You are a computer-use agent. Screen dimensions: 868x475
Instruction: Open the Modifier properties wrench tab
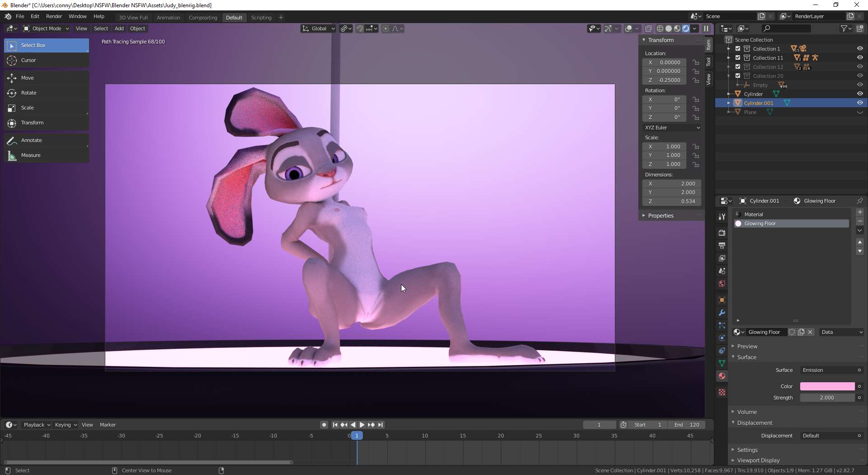coord(722,313)
